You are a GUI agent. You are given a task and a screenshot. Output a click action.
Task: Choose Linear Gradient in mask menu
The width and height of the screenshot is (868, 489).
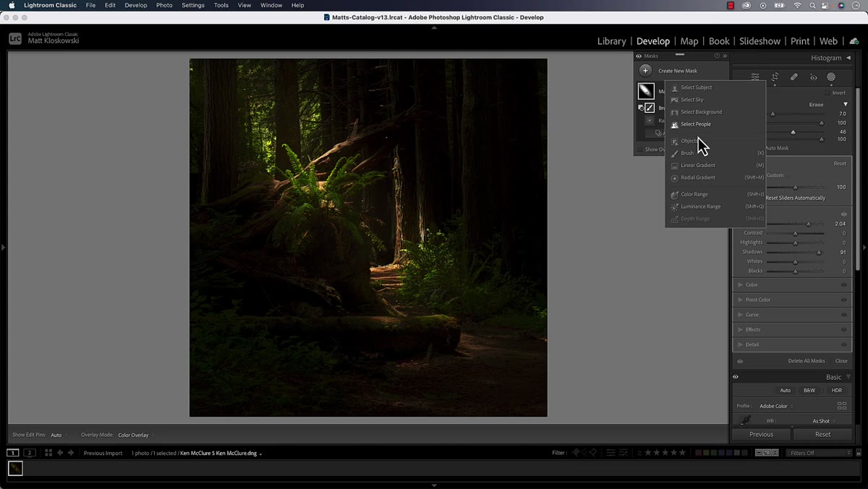[715, 166]
